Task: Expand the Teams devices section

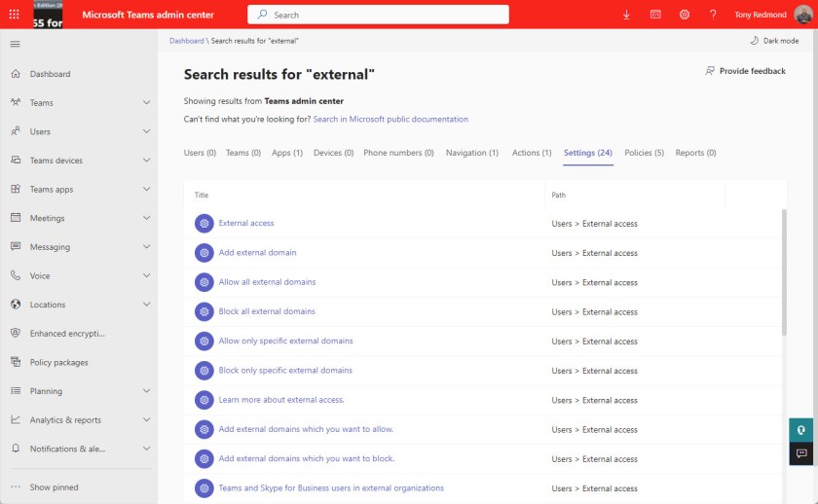Action: 147,160
